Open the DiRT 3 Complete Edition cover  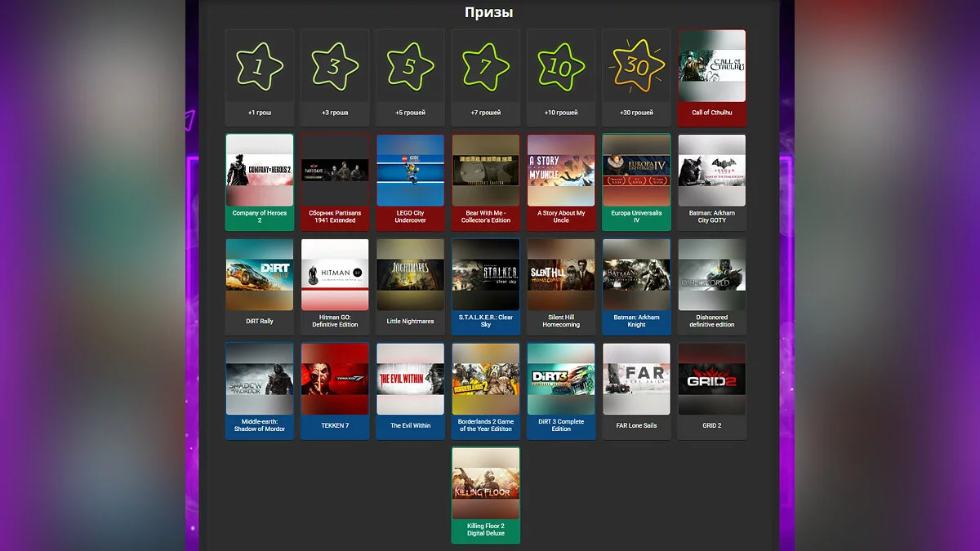[561, 379]
